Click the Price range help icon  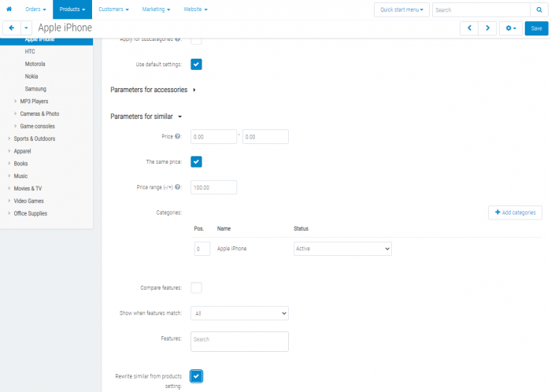point(177,187)
